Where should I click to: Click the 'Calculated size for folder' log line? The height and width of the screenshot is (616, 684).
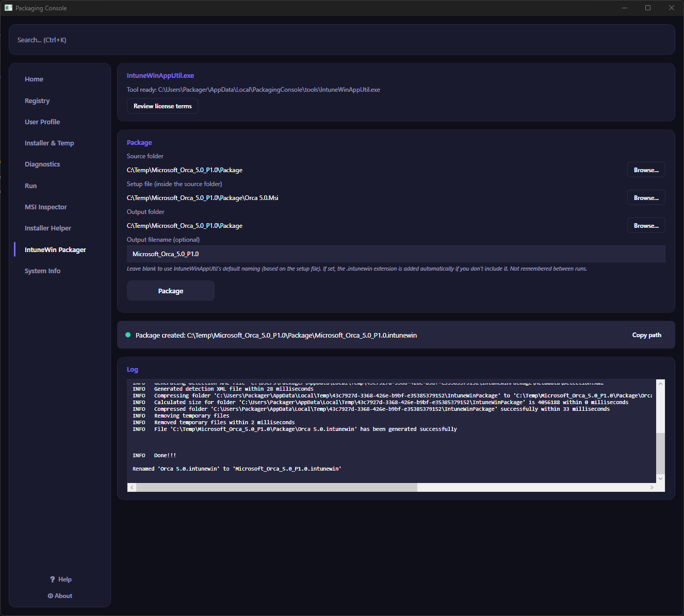pos(380,402)
